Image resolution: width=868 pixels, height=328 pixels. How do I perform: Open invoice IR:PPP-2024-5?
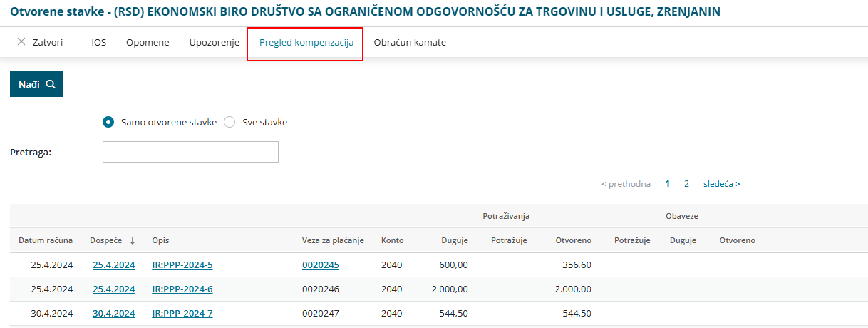click(182, 265)
